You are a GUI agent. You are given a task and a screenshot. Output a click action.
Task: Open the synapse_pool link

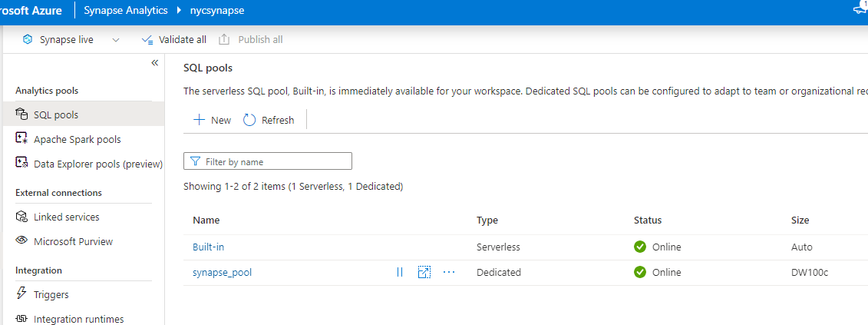point(222,272)
